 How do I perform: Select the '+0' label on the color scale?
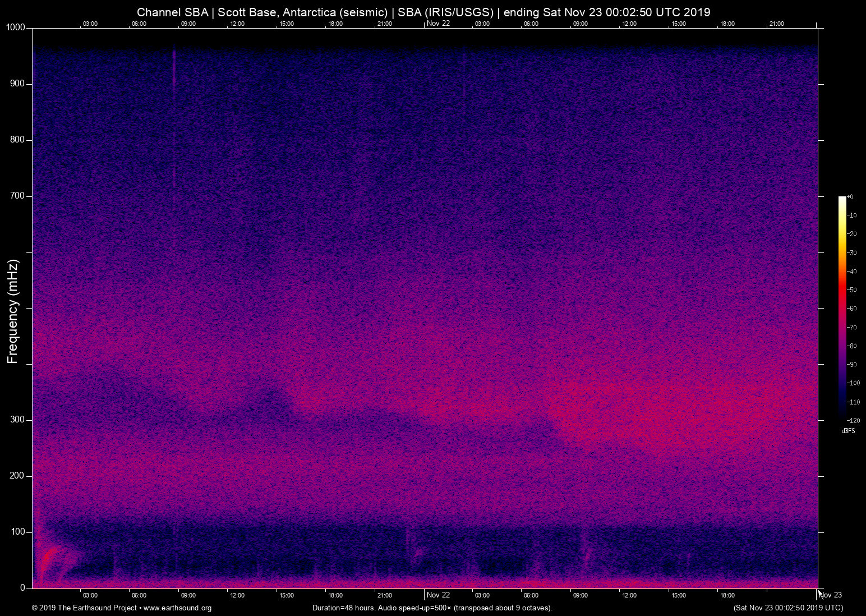click(x=850, y=197)
